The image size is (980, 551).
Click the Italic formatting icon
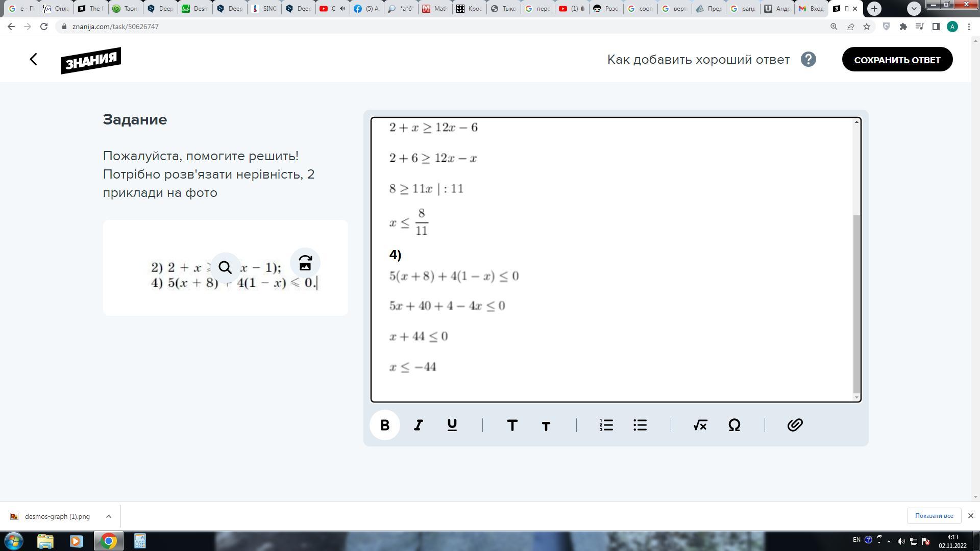point(418,425)
